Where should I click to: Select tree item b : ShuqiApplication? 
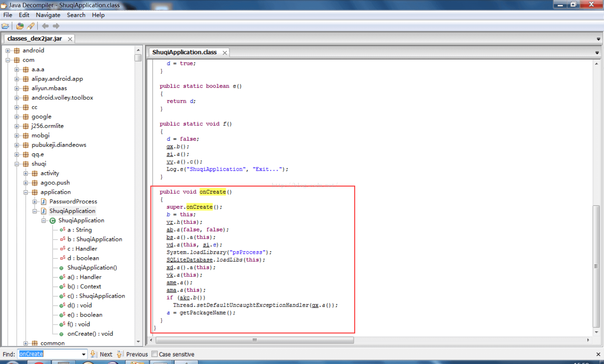click(x=95, y=239)
